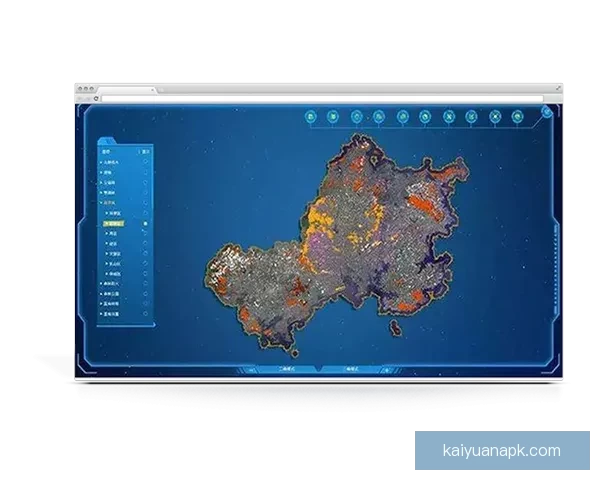The height and width of the screenshot is (480, 600).
Task: Expand the first item in the layer tree
Action: click(101, 161)
